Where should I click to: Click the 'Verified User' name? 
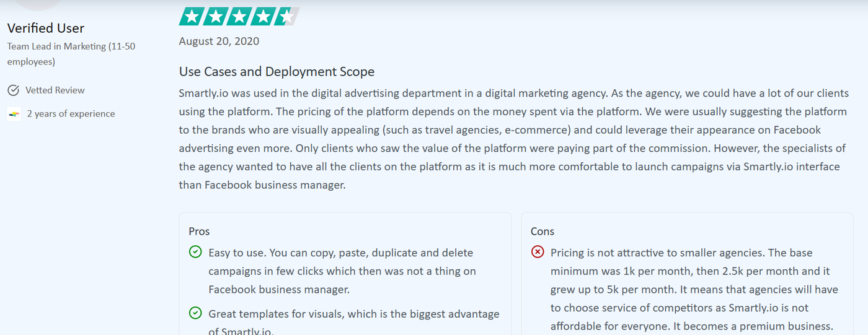[x=46, y=28]
